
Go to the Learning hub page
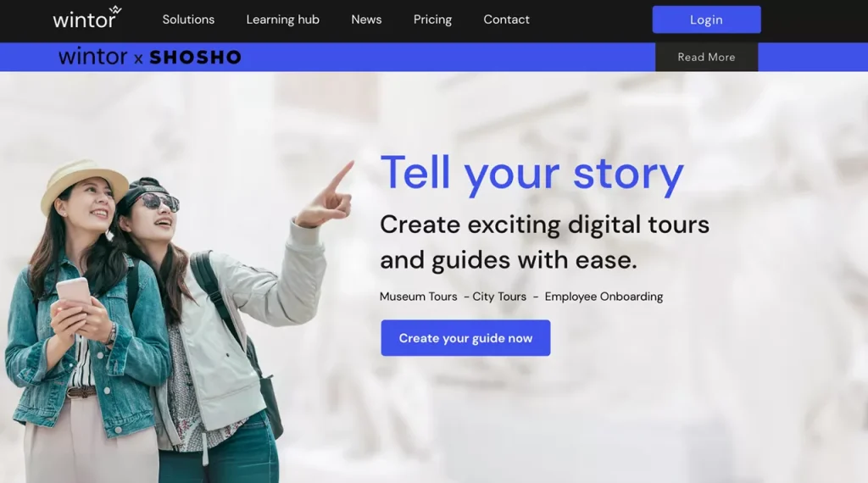[283, 19]
